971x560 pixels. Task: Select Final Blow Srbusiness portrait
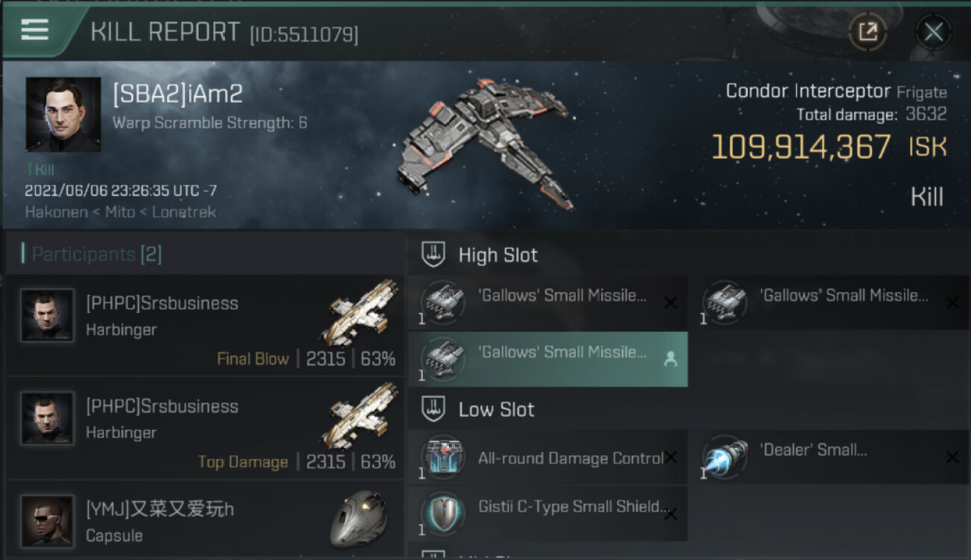tap(47, 316)
